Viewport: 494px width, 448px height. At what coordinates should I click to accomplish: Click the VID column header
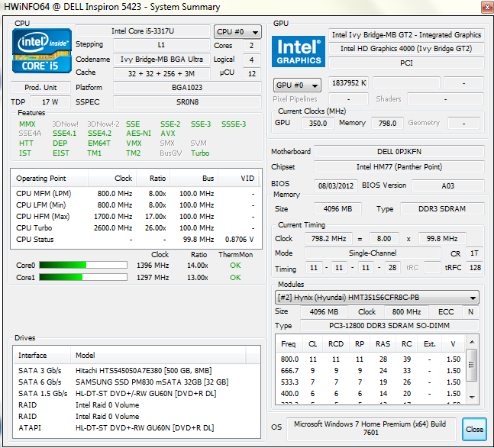point(239,178)
